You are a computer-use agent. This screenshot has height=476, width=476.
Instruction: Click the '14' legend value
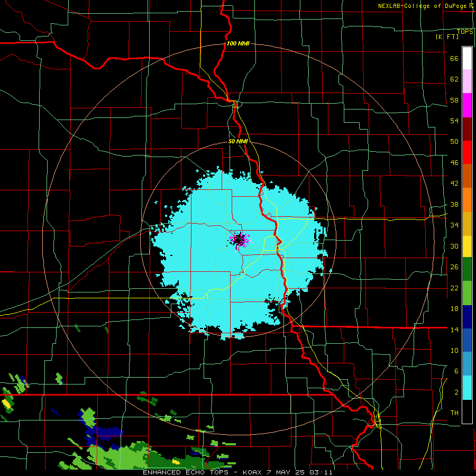click(x=454, y=329)
